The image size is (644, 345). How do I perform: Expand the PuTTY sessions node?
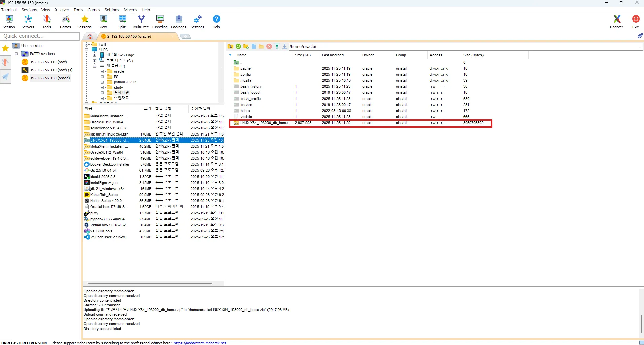click(x=16, y=54)
